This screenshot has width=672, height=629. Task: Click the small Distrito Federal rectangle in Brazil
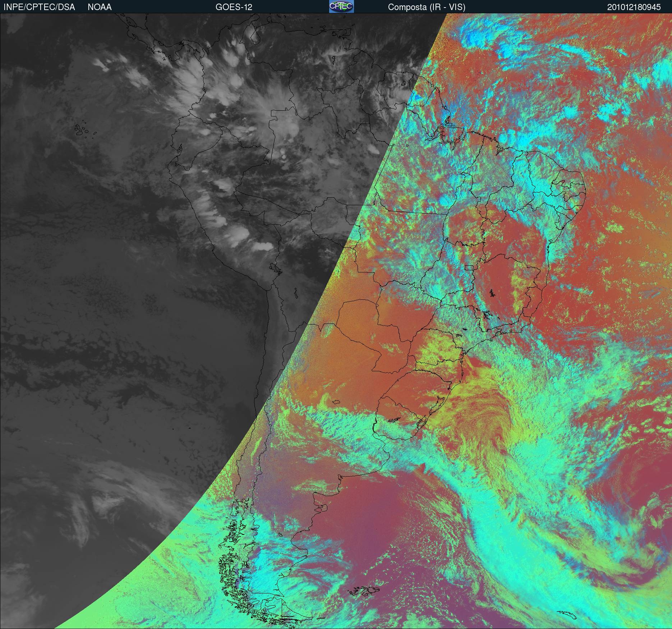pos(469,267)
